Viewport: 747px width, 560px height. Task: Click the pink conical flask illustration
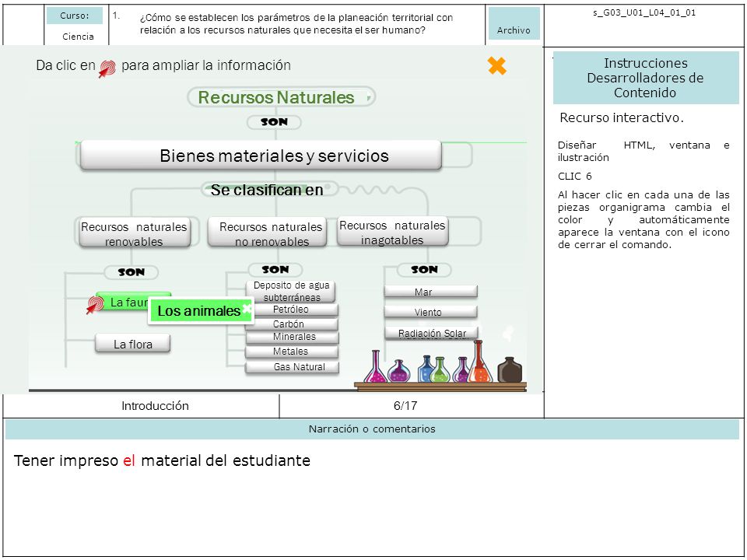(x=375, y=368)
